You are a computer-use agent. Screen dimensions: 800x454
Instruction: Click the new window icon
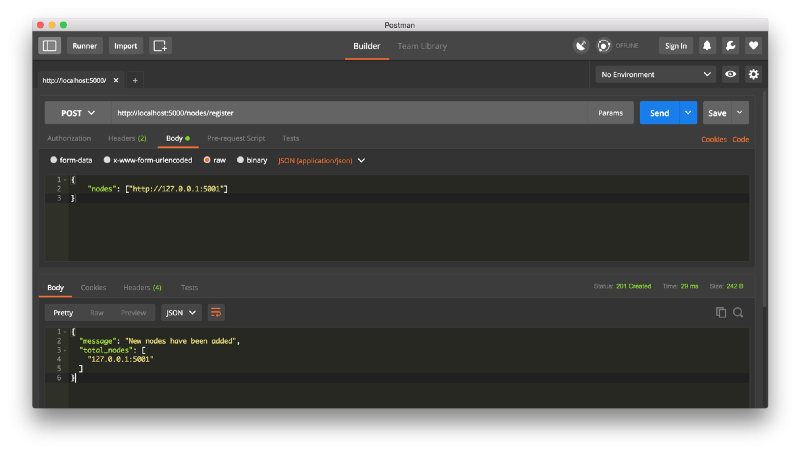160,46
